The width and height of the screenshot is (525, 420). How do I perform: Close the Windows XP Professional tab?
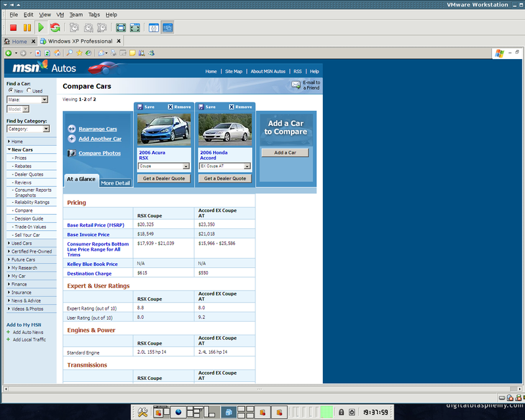pos(119,41)
